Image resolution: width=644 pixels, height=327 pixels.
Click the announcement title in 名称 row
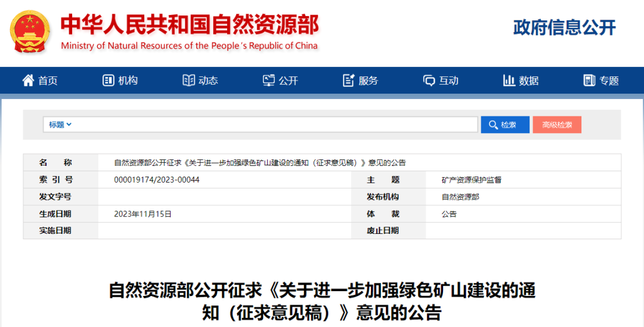[260, 163]
